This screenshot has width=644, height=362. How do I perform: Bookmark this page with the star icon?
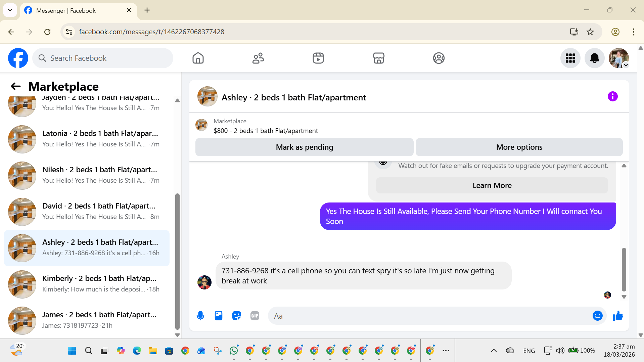point(590,32)
